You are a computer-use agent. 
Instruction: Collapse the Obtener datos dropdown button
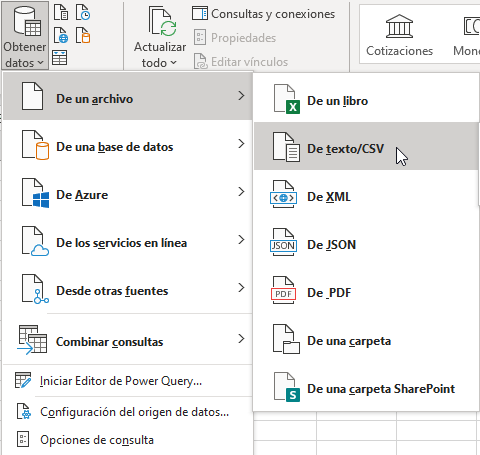(25, 35)
